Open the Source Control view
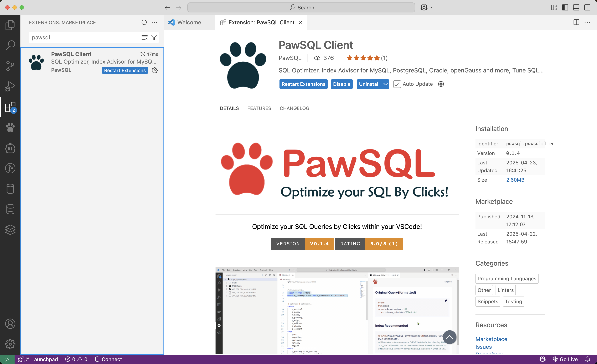The image size is (597, 364). coord(10,66)
